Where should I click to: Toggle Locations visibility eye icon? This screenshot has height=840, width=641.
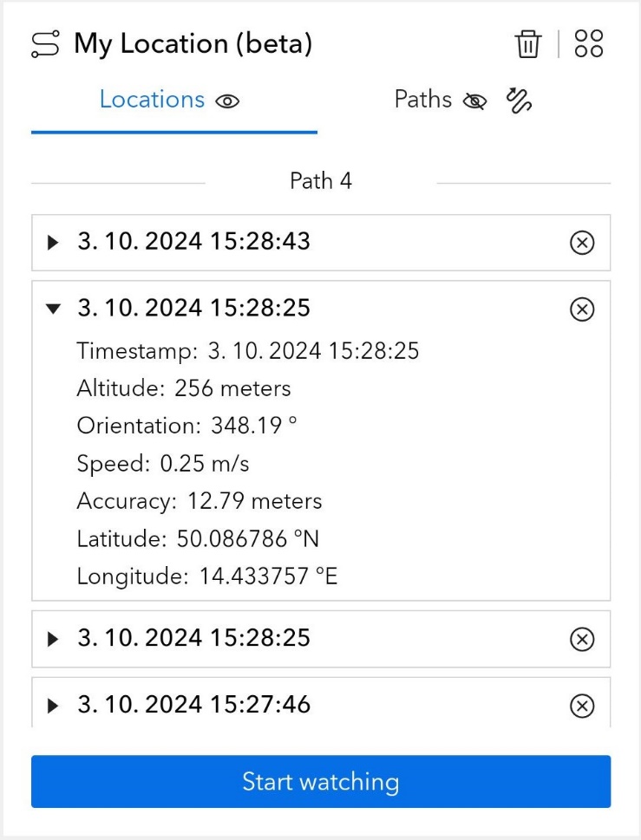click(x=227, y=101)
